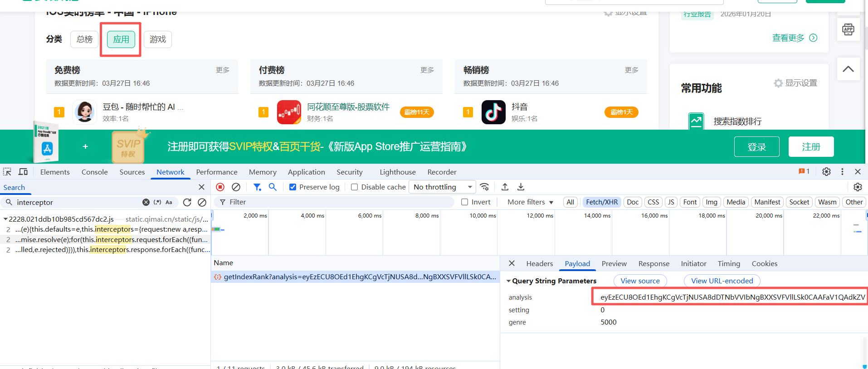
Task: Click the View source button
Action: click(x=640, y=281)
